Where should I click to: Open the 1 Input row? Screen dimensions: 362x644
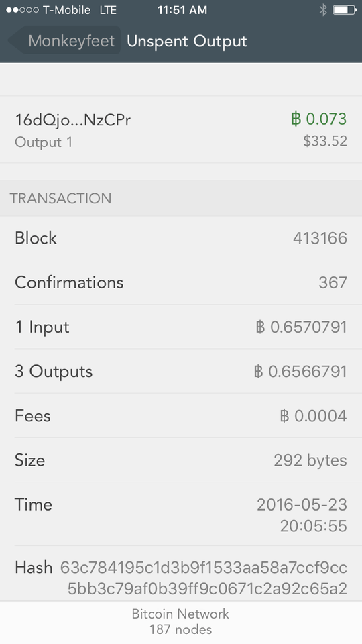click(x=181, y=327)
